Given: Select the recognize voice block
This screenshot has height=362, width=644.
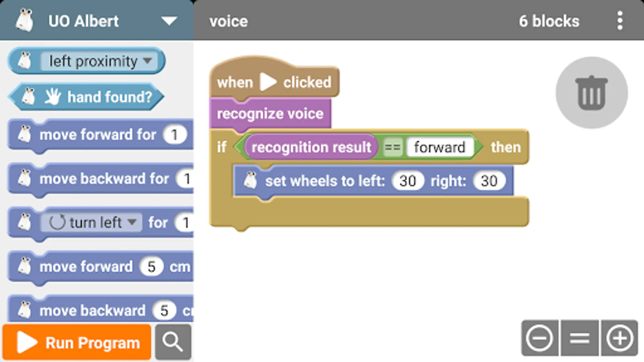Looking at the screenshot, I should (x=270, y=114).
